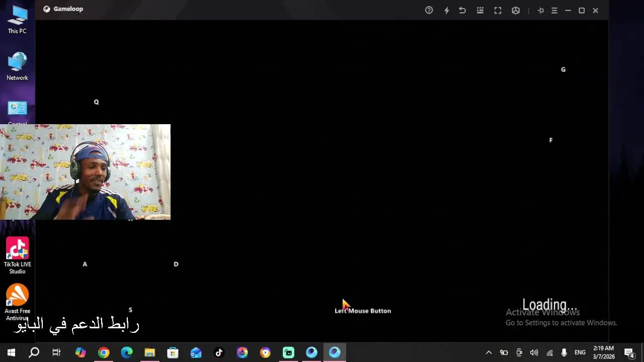Click the Loading... text
Image resolution: width=644 pixels, height=362 pixels.
(x=550, y=305)
